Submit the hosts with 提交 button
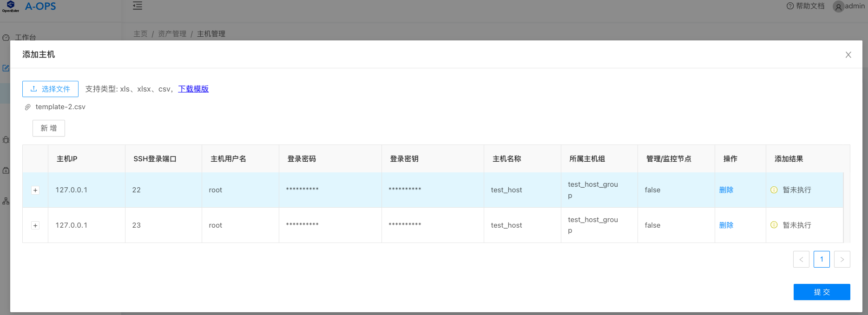Screen dimensions: 868x315 coord(822,292)
